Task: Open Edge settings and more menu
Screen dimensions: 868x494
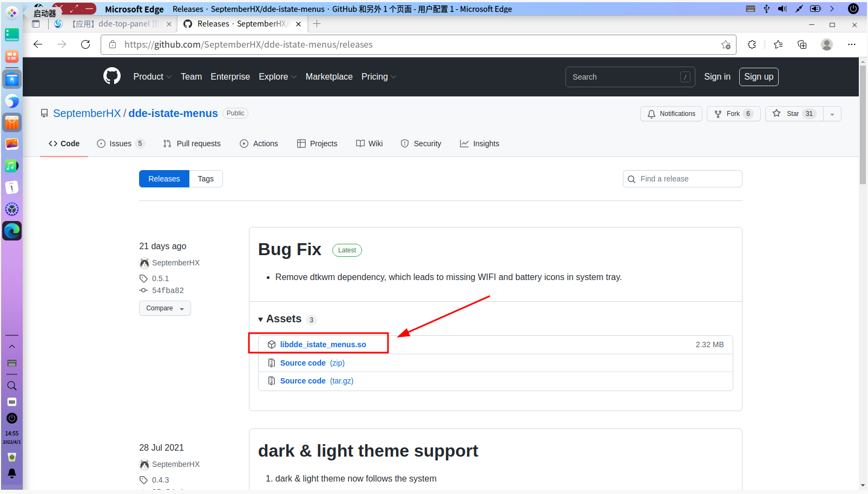Action: click(852, 44)
